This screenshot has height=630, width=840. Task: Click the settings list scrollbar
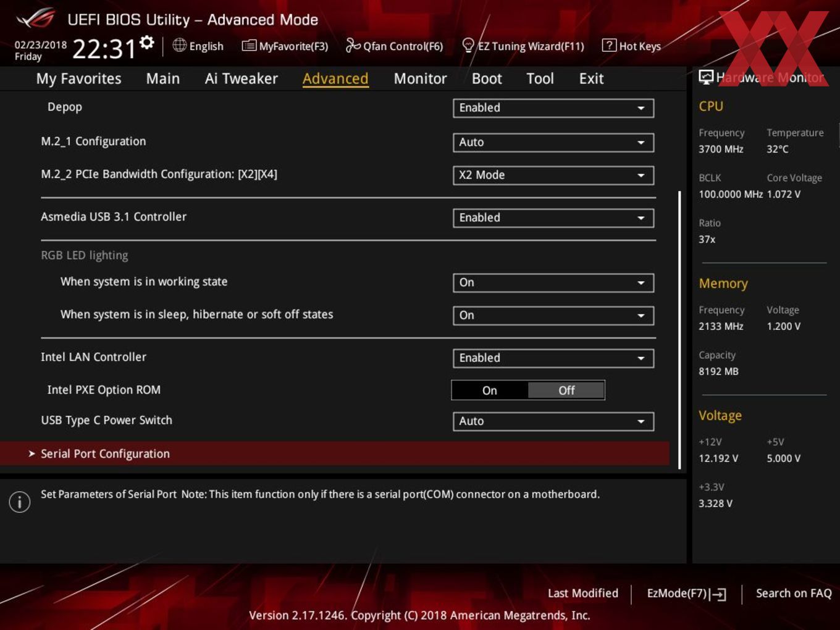point(679,330)
